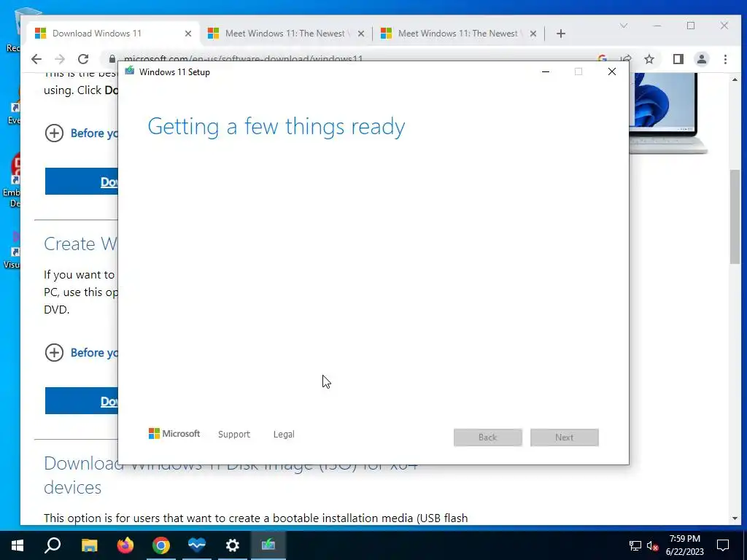Screen dimensions: 747x560
Task: Click the network icon in system tray
Action: point(635,545)
